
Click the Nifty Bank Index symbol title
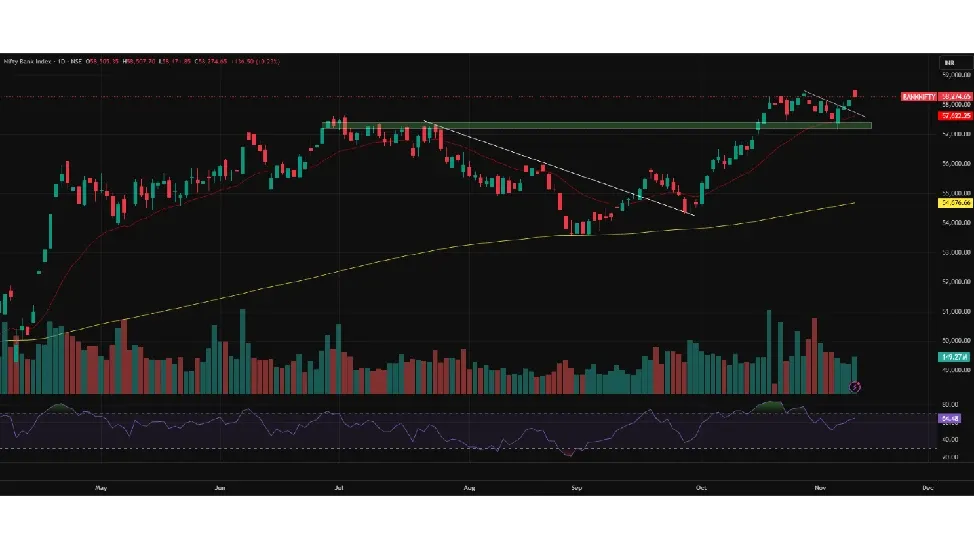click(28, 62)
